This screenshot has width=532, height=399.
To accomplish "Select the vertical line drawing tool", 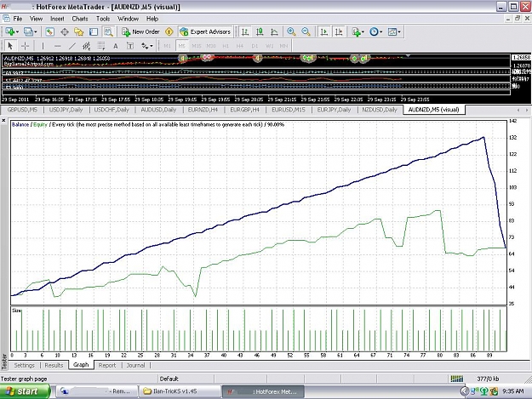I will pos(43,46).
